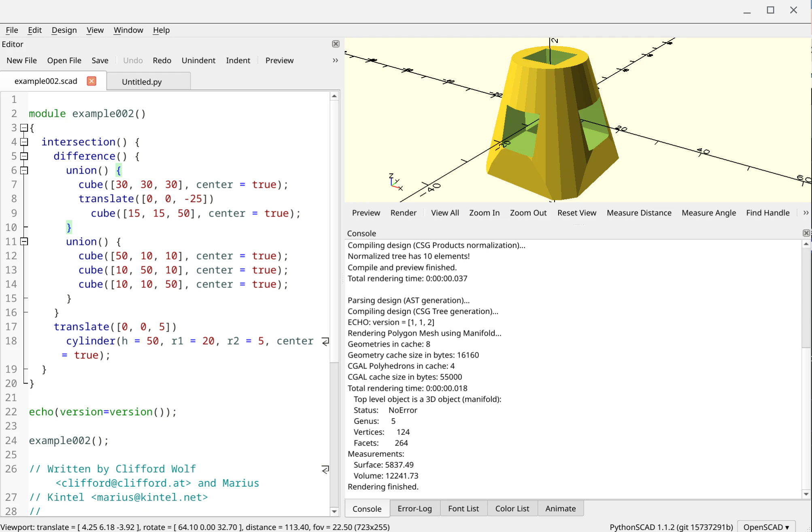Viewport: 812px width, 532px height.
Task: Open the Help menu
Action: [x=161, y=30]
